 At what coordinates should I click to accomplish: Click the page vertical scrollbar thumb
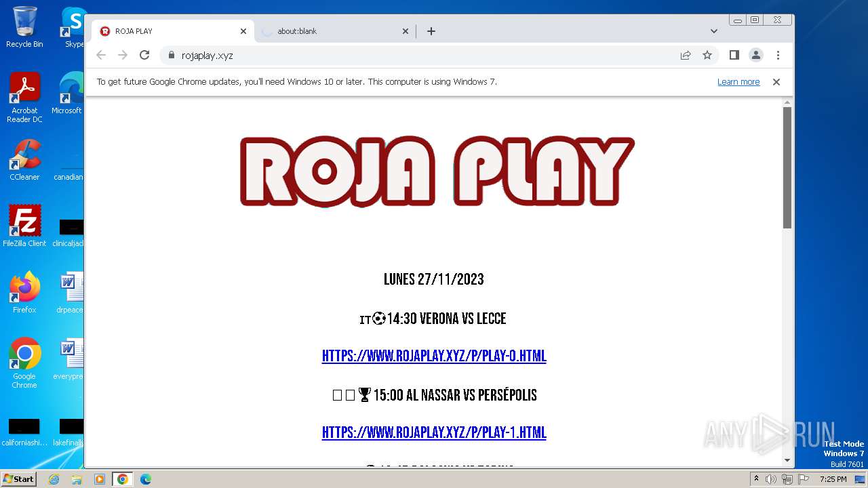(787, 167)
